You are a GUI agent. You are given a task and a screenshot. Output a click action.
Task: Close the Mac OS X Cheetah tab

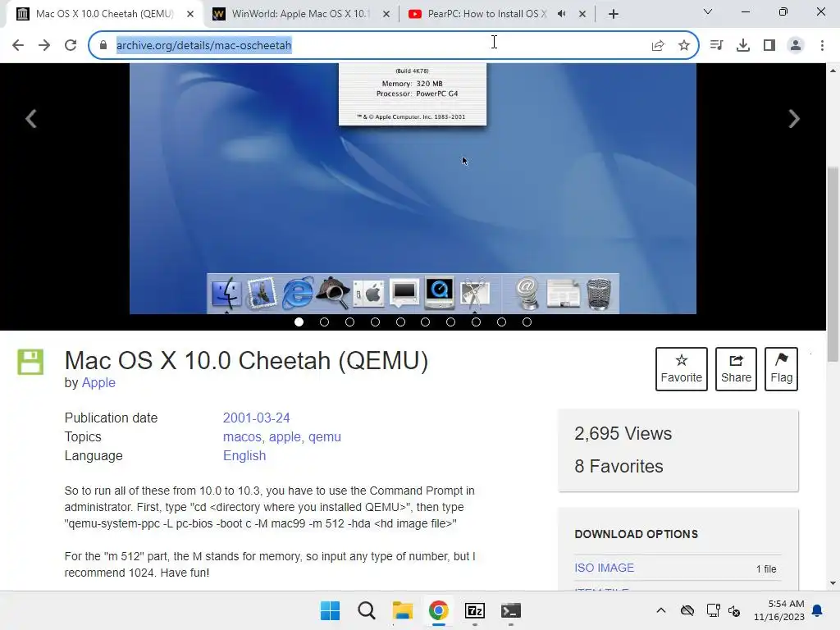click(x=190, y=14)
